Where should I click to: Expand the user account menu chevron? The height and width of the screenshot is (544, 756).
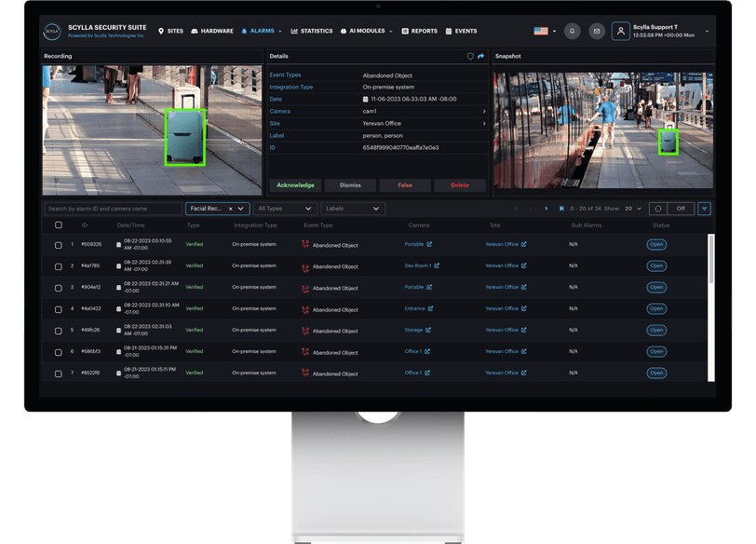[x=707, y=32]
